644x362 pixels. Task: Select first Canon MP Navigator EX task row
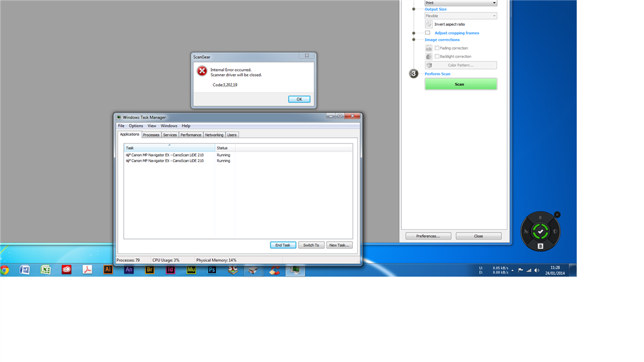238,155
